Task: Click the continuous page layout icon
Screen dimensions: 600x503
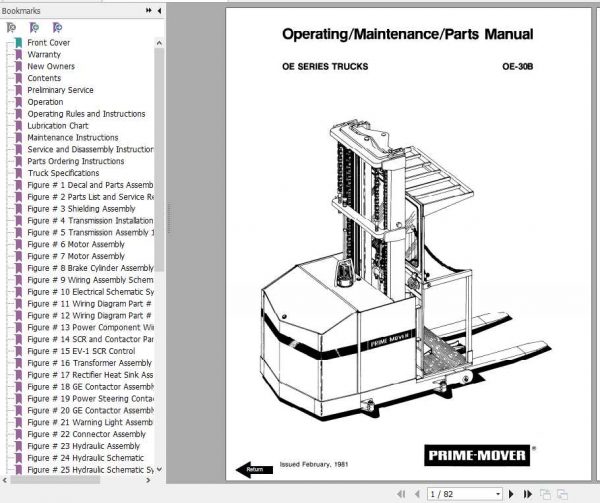Action: coord(562,494)
